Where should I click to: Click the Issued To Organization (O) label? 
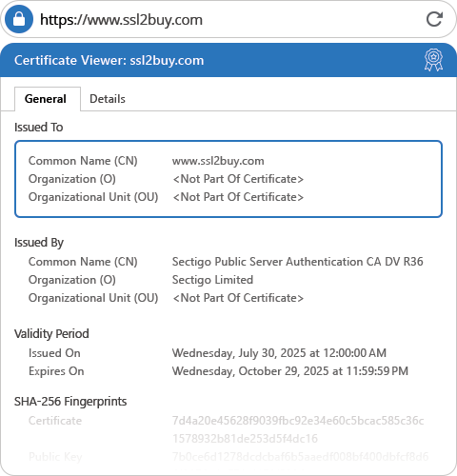[x=72, y=179]
